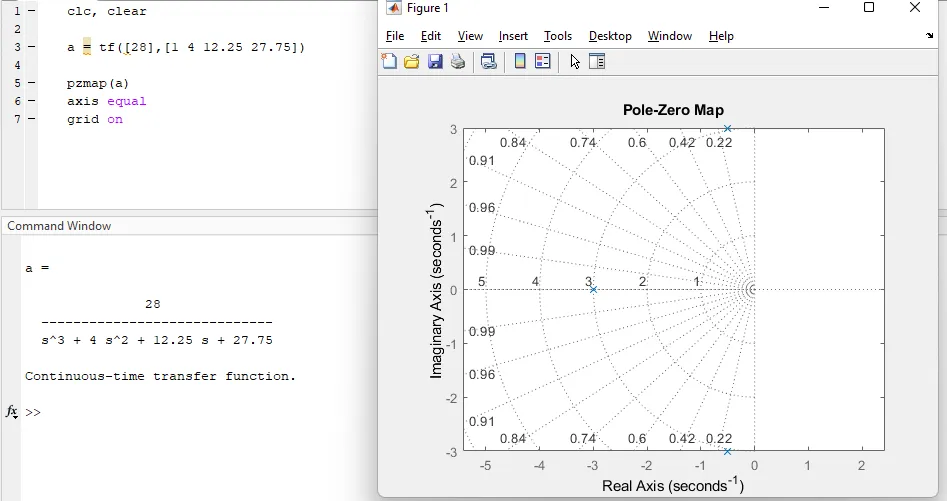Click the dock figure arrow in the menu bar
The width and height of the screenshot is (947, 501).
pos(930,36)
